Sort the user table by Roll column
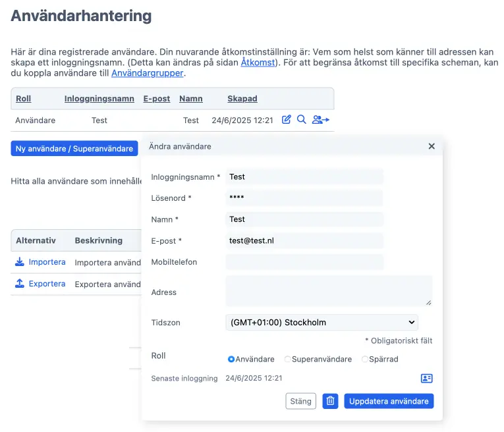The width and height of the screenshot is (504, 432). pos(24,99)
